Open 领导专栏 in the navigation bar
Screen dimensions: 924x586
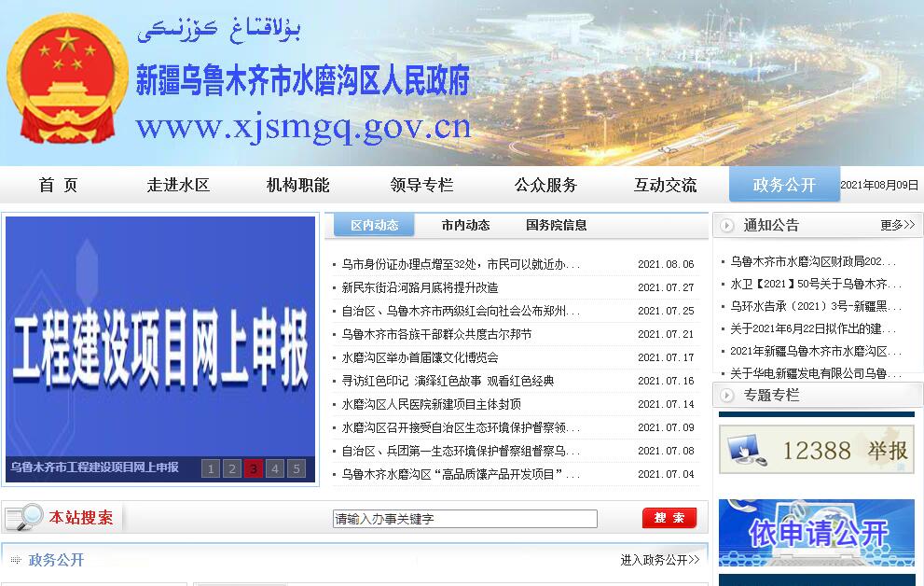(421, 185)
